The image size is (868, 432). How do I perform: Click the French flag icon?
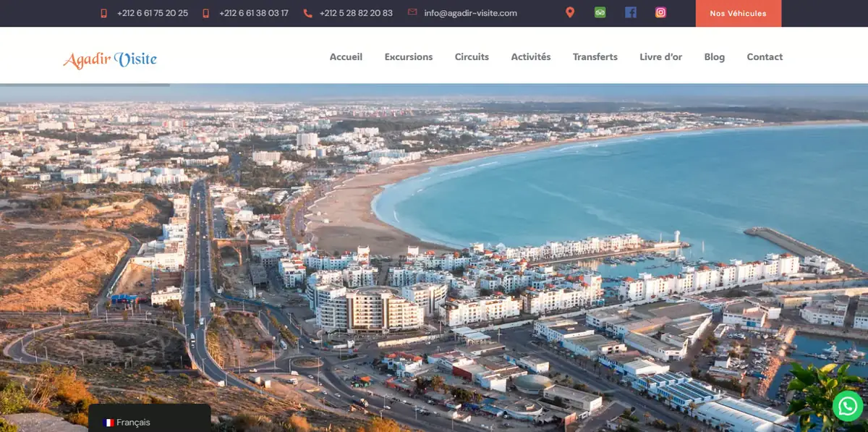(109, 423)
